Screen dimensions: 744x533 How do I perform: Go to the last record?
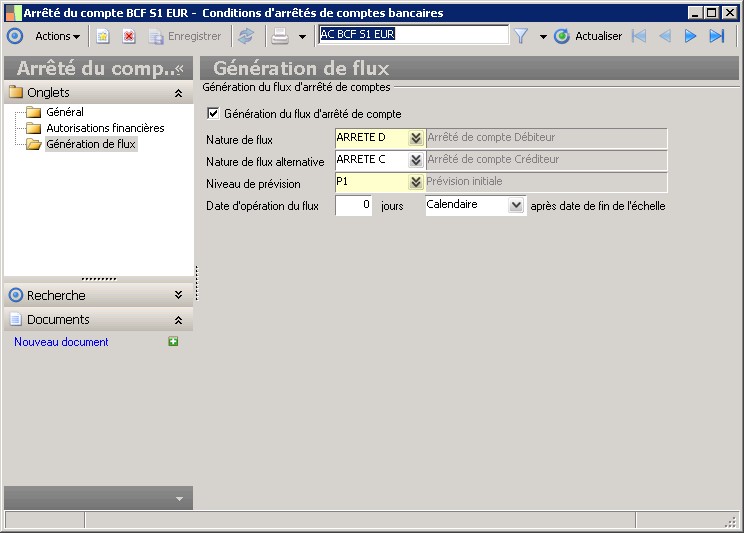tap(716, 36)
